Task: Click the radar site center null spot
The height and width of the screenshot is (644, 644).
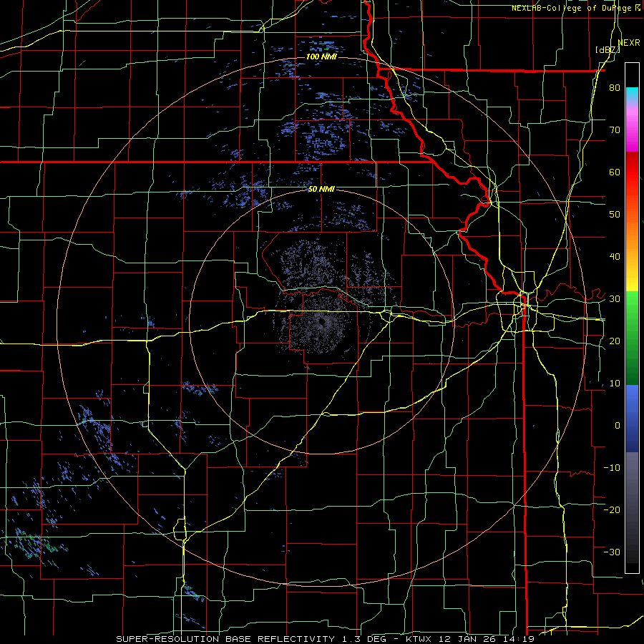Action: tap(321, 323)
